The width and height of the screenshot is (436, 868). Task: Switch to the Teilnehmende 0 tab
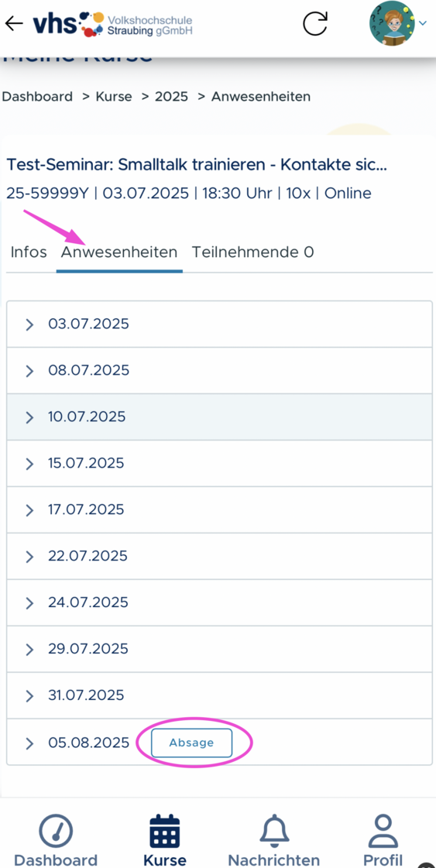(x=252, y=252)
